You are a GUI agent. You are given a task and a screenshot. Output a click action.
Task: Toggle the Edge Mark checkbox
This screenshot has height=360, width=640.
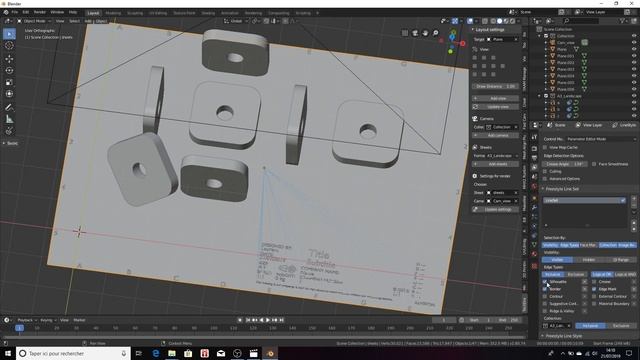point(594,289)
